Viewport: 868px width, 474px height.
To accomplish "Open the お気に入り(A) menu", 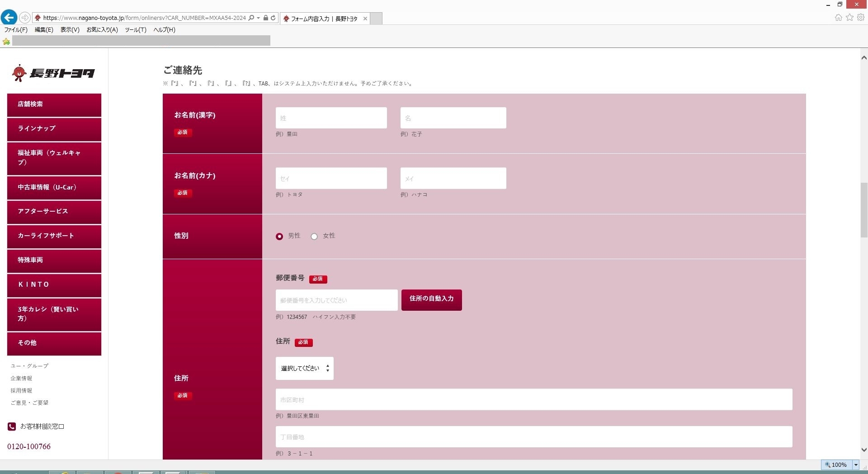I will point(102,30).
